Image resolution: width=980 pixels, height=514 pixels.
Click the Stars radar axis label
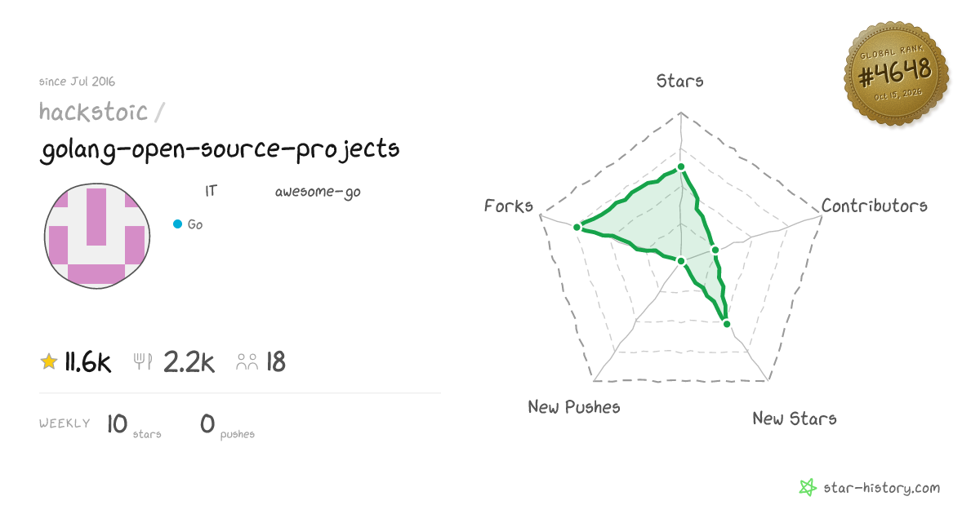(680, 81)
